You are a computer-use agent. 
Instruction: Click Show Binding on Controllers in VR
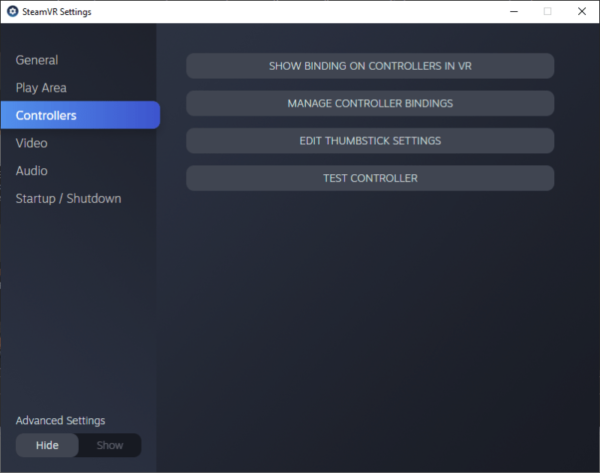370,66
